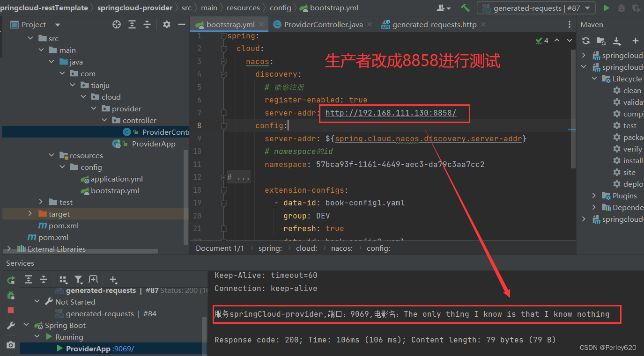Open Group By options in Services toolbar
Screen dimensions: 644x356
tap(64, 279)
